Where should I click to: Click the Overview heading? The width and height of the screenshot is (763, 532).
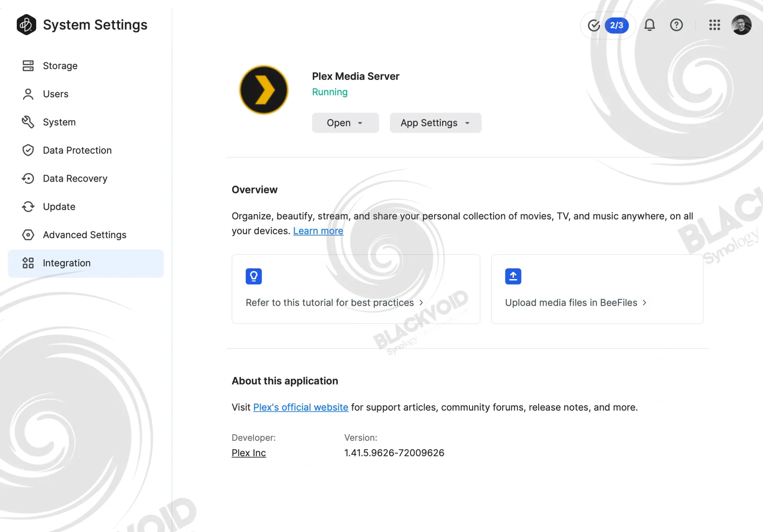(254, 190)
